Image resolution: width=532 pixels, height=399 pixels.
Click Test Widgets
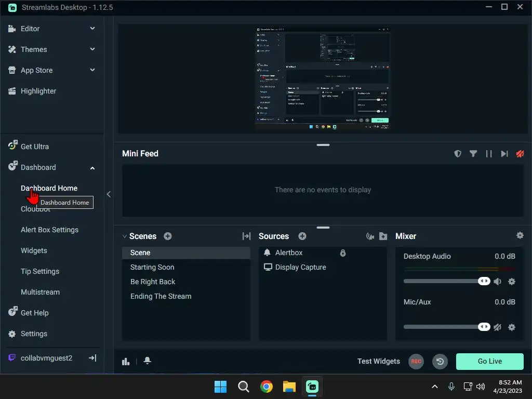coord(379,362)
